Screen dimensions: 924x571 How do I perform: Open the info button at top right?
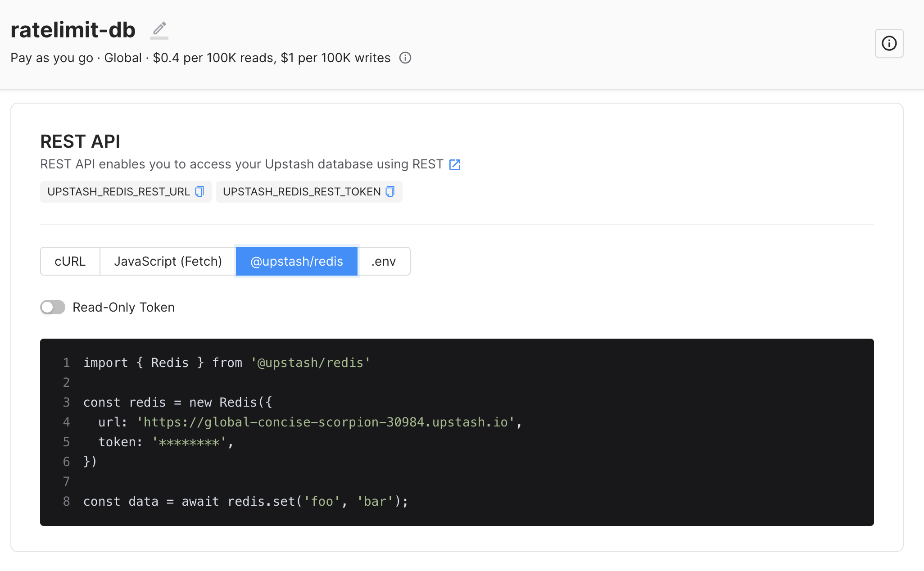tap(889, 43)
